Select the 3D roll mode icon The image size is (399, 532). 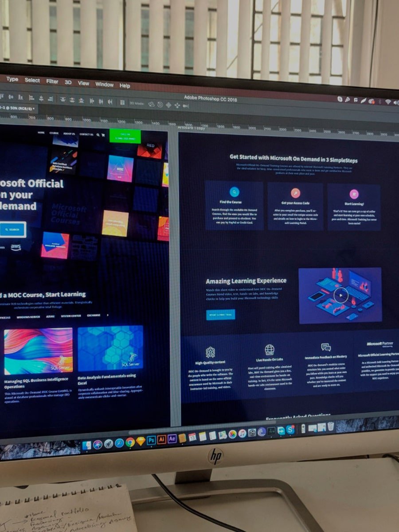click(x=160, y=105)
